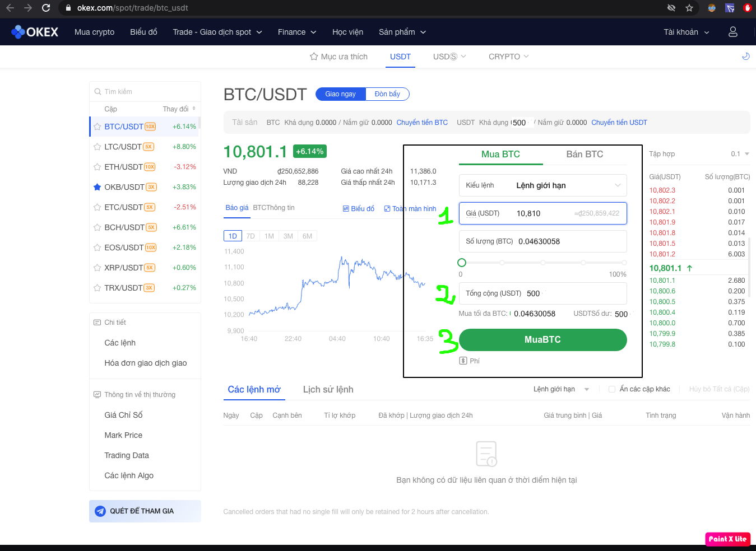Click the browser extension eye icon

pos(671,8)
